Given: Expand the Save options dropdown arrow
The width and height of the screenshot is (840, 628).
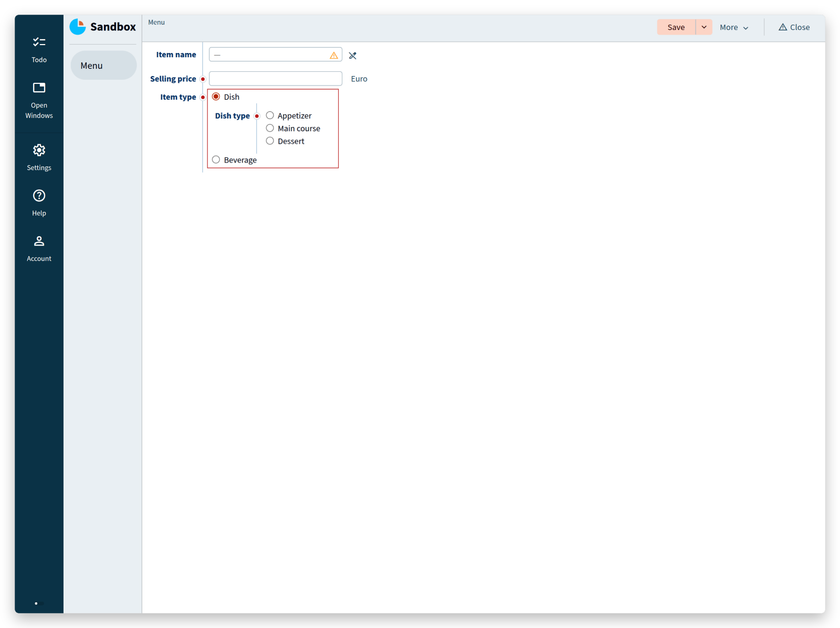Looking at the screenshot, I should point(704,27).
